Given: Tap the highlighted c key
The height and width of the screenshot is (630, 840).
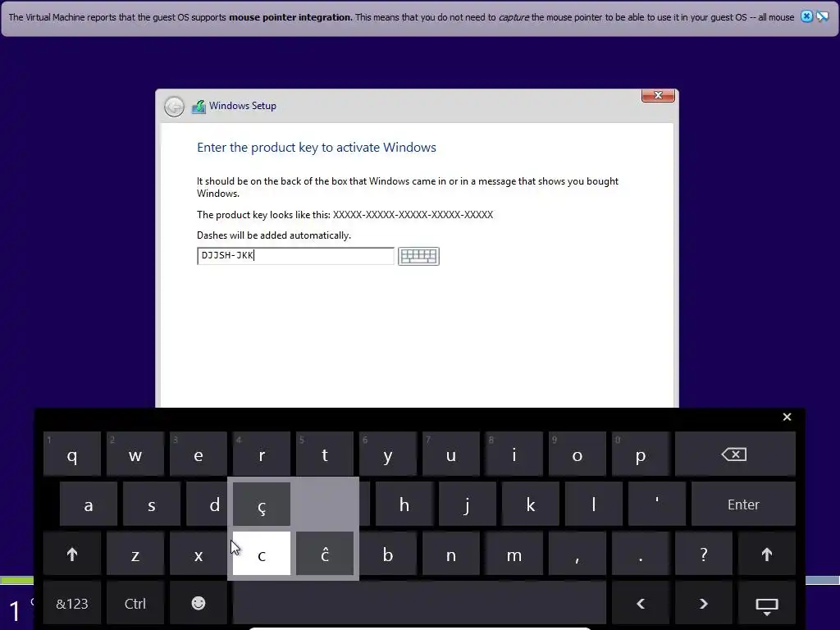Looking at the screenshot, I should (x=262, y=554).
